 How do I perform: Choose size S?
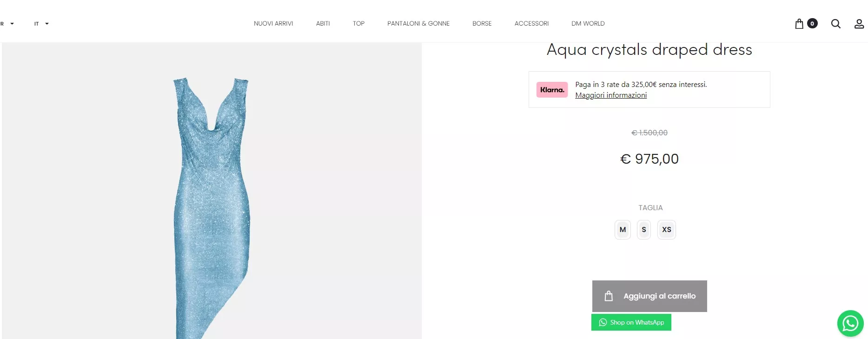(643, 230)
